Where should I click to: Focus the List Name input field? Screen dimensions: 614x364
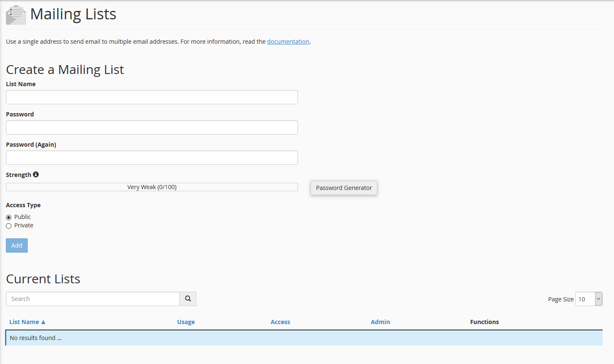152,97
